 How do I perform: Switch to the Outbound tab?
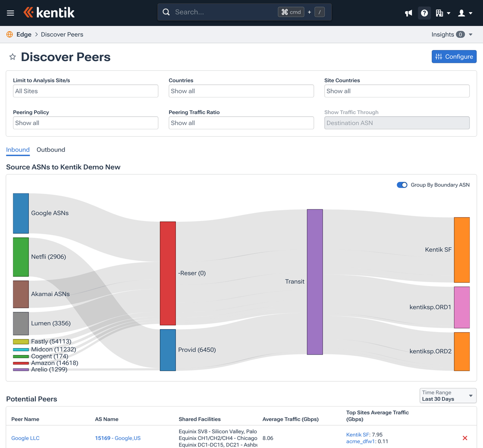(50, 149)
